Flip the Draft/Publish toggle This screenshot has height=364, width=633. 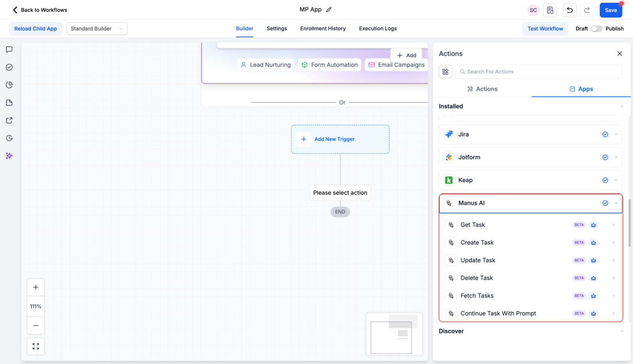tap(596, 29)
